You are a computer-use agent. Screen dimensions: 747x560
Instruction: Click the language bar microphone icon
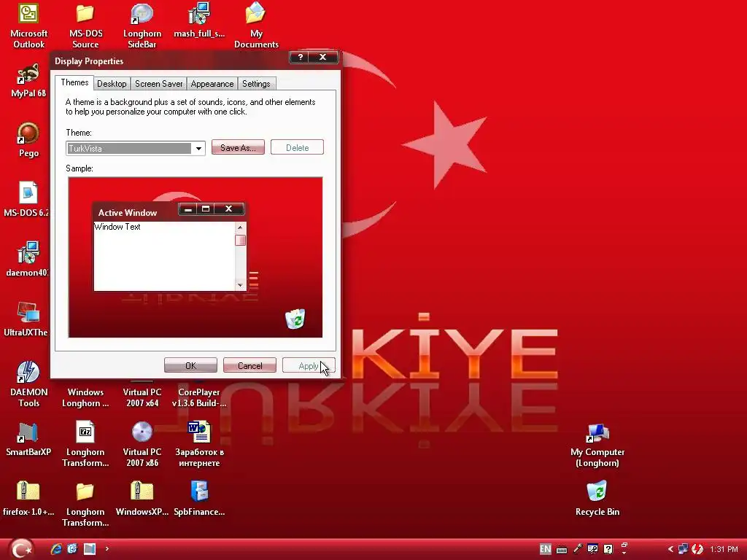578,549
